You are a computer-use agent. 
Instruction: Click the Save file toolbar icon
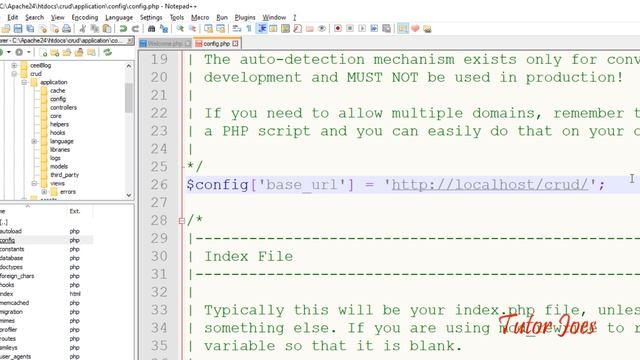(x=18, y=29)
